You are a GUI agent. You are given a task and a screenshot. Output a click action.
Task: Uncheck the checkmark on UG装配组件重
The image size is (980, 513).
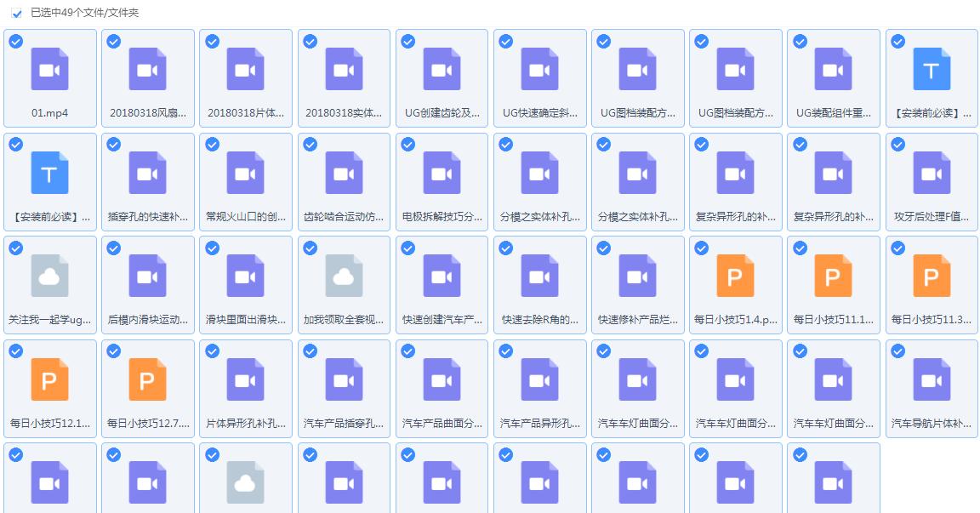pyautogui.click(x=798, y=40)
